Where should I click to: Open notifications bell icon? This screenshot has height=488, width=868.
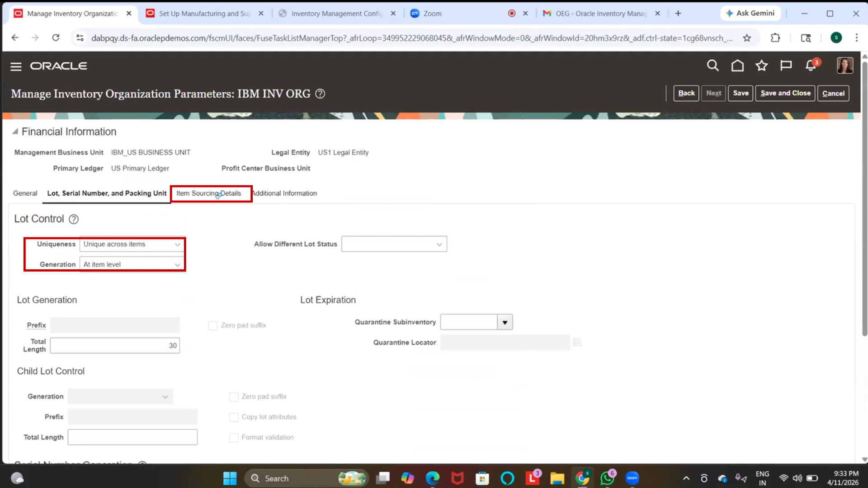(x=811, y=66)
